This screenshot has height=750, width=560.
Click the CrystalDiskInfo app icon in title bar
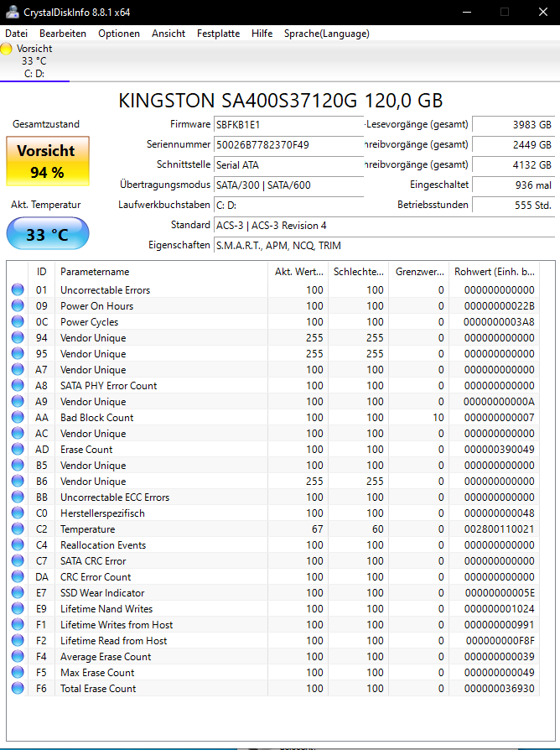pyautogui.click(x=12, y=12)
